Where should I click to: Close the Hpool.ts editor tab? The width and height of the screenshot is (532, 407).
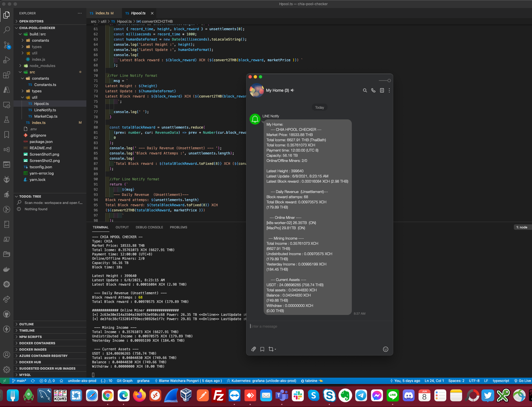(152, 13)
